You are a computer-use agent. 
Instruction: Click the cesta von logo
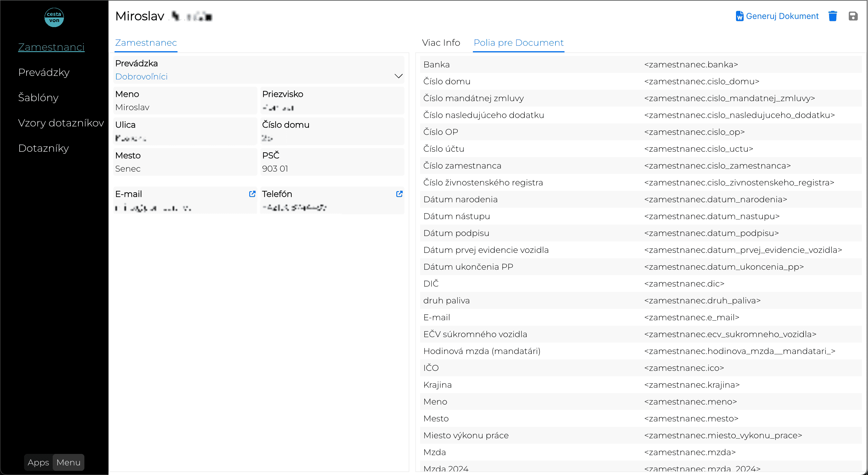coord(54,17)
